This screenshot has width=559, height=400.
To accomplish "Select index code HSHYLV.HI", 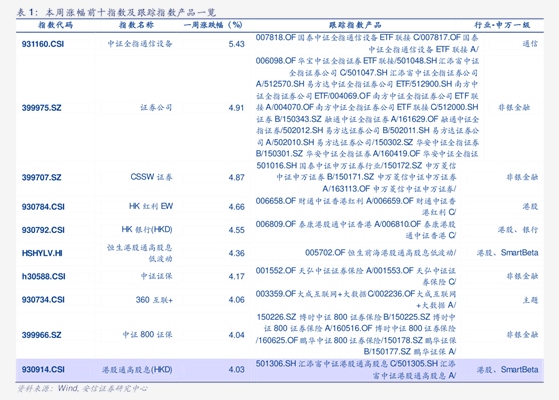I will tap(42, 253).
